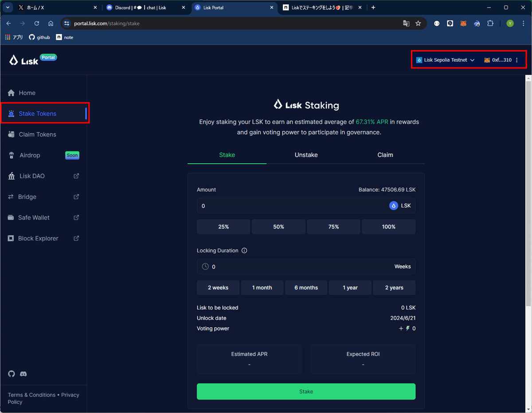532x413 pixels.
Task: Click the Portal badge beside Lisk logo
Action: 48,57
